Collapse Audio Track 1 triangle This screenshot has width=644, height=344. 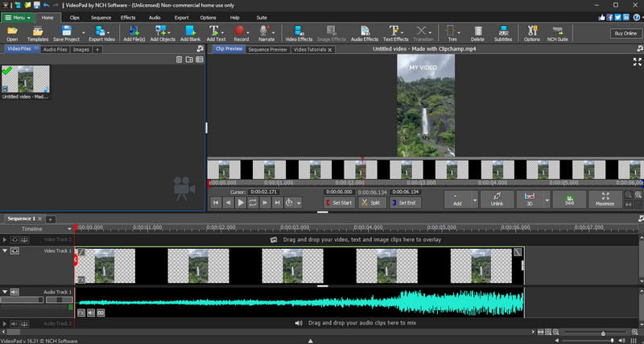5,292
